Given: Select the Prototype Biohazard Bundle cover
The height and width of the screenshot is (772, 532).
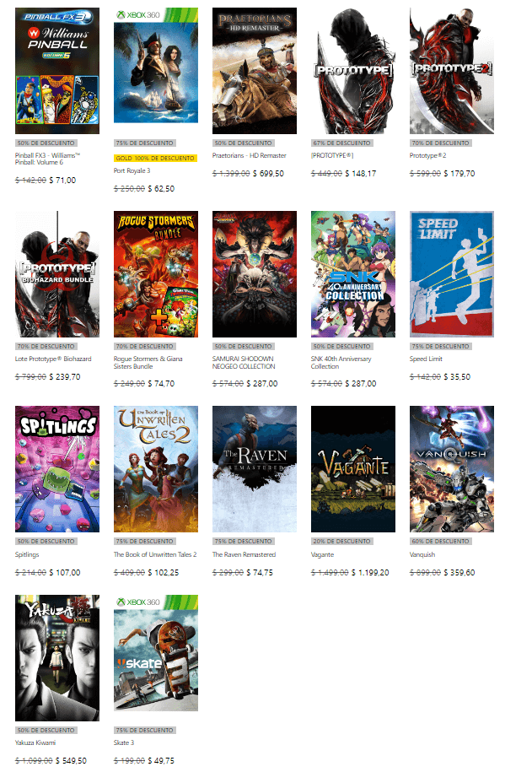Looking at the screenshot, I should [x=57, y=274].
